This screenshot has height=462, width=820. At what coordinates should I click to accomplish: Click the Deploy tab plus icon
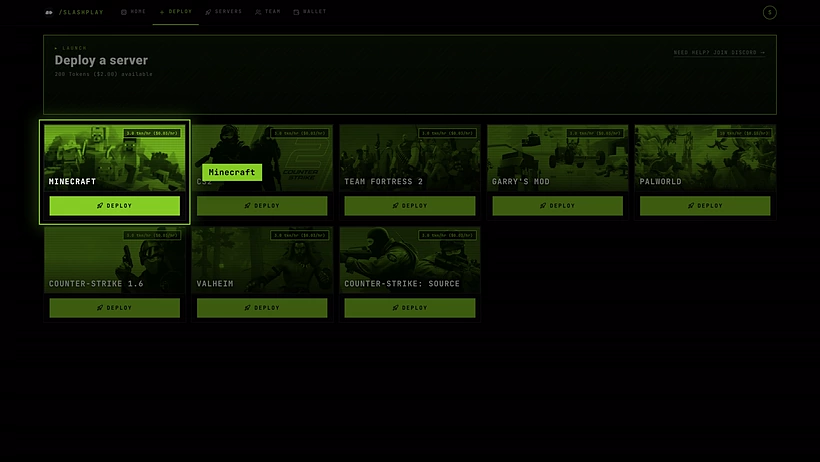[x=162, y=12]
